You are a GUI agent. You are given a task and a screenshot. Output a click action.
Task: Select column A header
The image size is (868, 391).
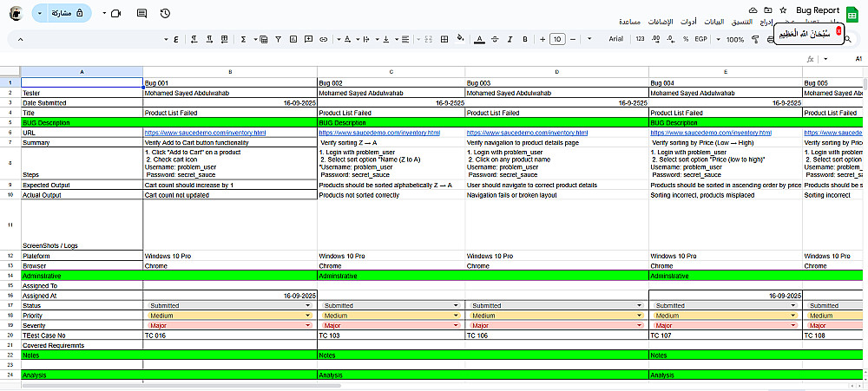82,72
